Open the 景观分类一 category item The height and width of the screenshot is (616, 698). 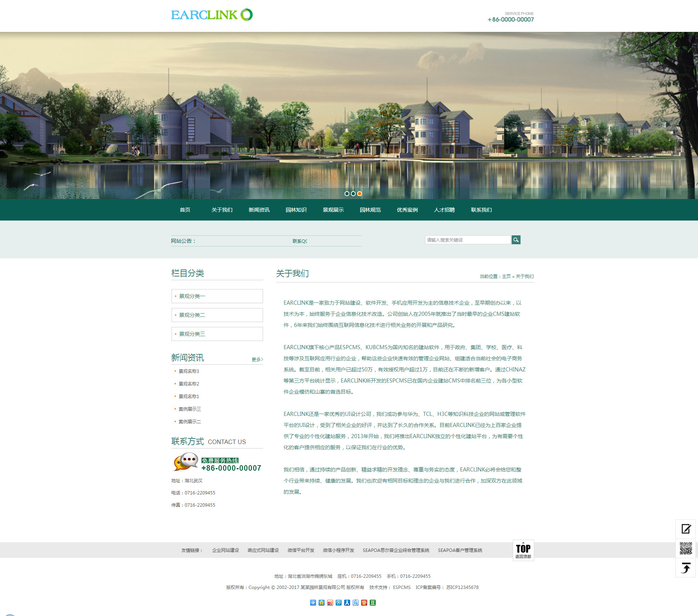217,296
